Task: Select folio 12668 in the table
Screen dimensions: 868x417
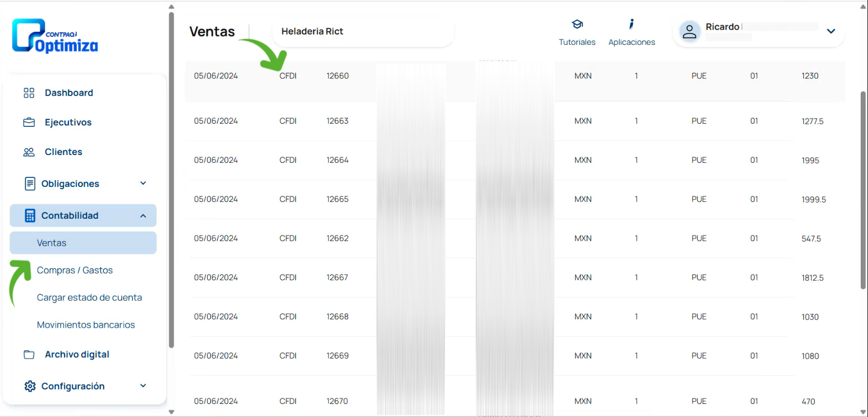Action: 338,316
